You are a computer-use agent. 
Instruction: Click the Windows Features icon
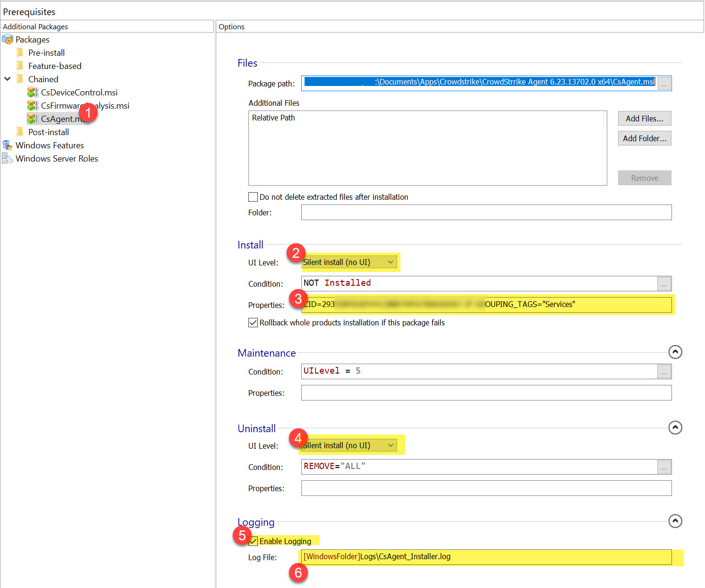(x=8, y=145)
